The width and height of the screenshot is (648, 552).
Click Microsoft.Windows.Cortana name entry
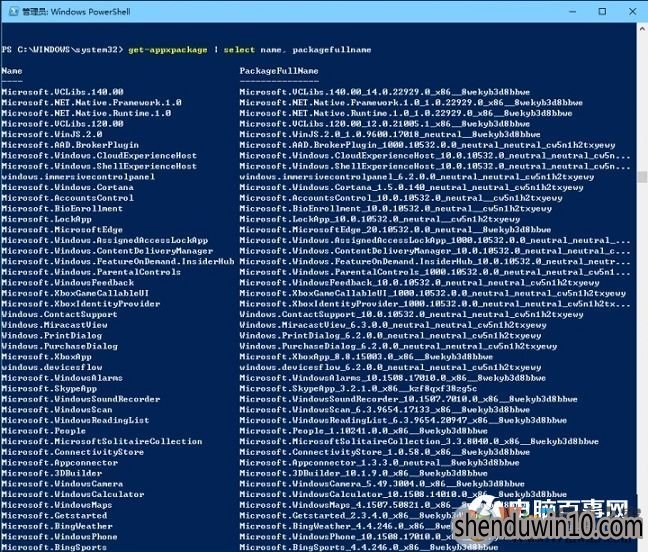point(67,187)
